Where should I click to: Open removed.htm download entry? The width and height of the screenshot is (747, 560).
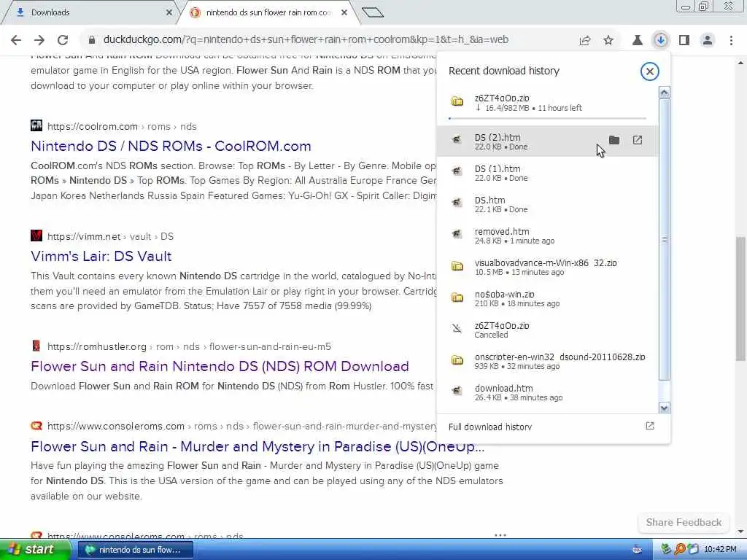tap(547, 236)
